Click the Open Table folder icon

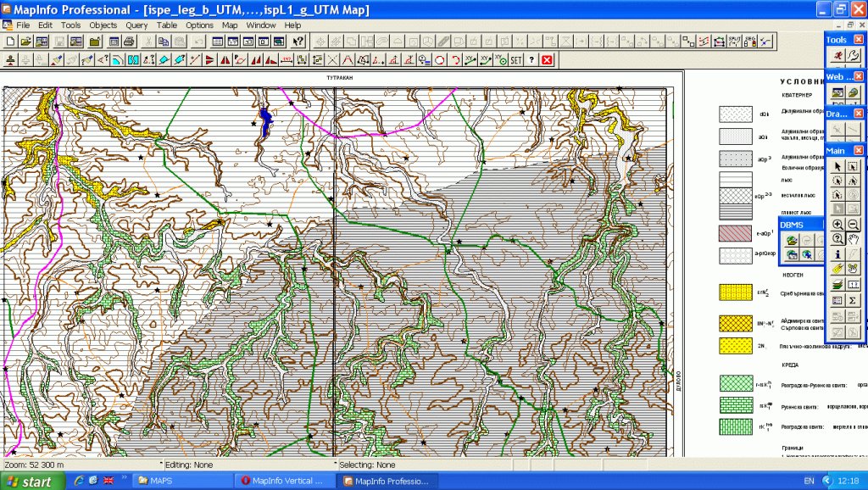coord(25,41)
